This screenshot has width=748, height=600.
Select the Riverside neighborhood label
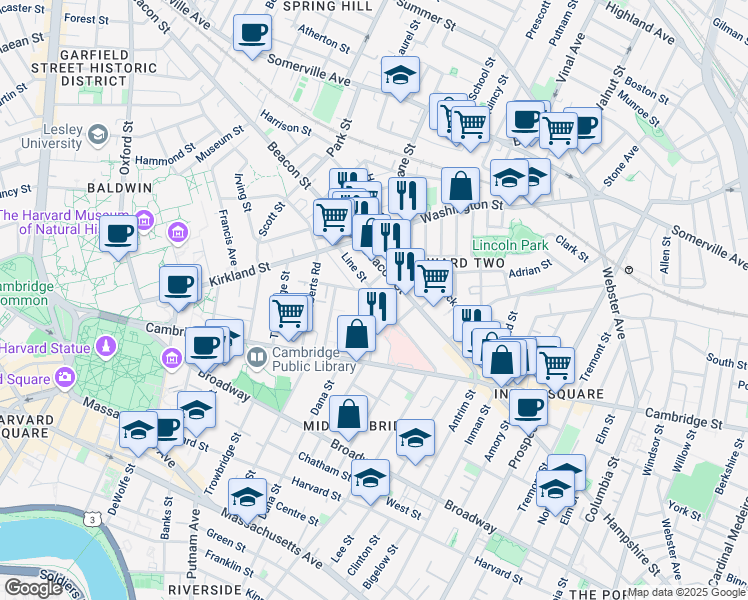point(205,590)
